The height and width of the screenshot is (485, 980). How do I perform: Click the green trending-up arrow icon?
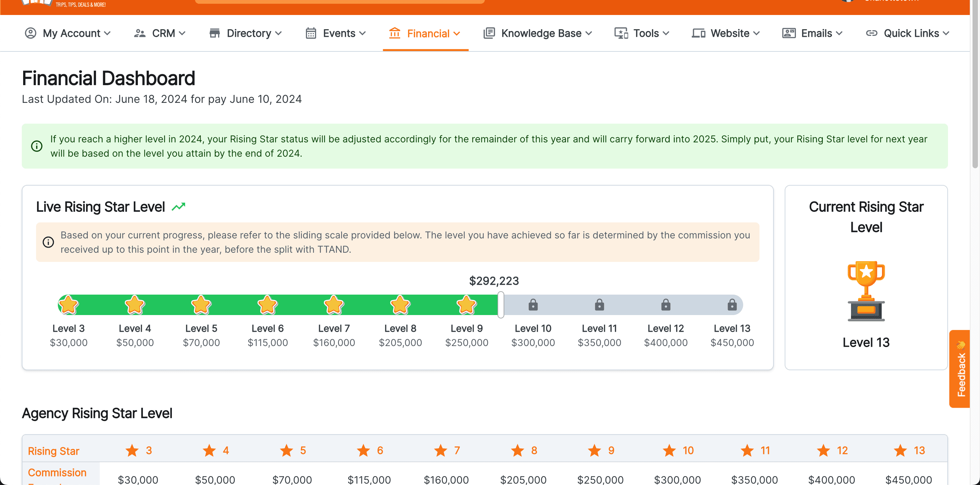point(178,207)
